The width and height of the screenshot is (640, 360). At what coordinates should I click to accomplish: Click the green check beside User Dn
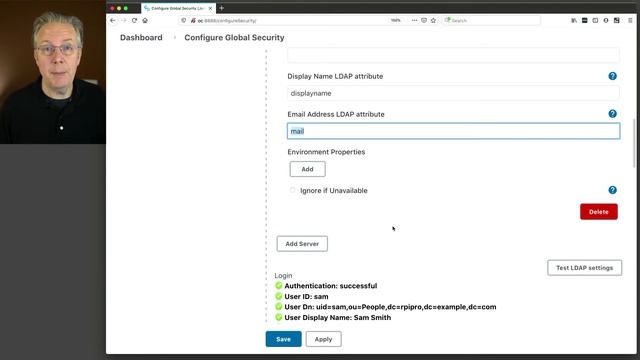coord(279,307)
